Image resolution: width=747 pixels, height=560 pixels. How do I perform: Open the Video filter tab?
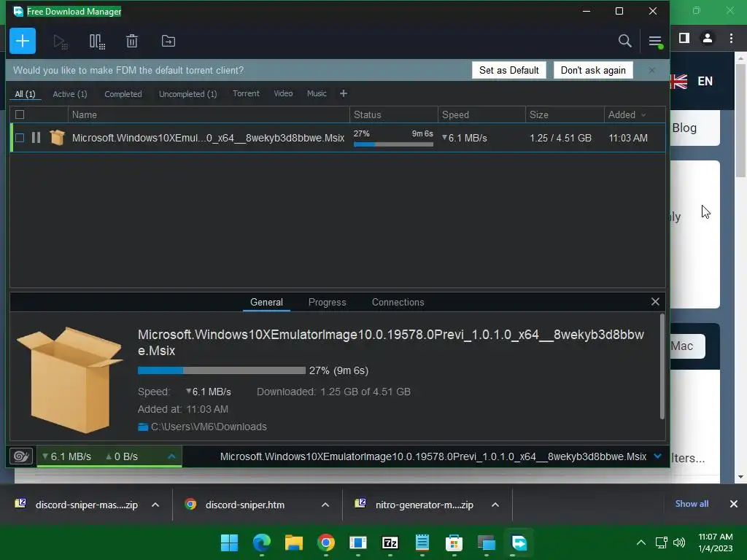tap(283, 93)
